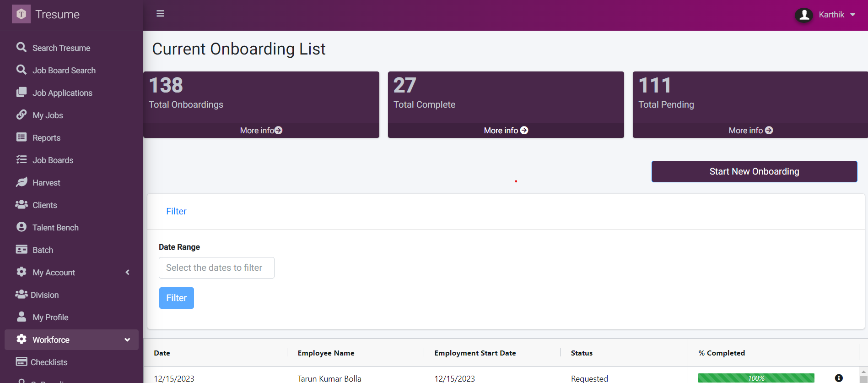Click the Filter panel heading link
The width and height of the screenshot is (868, 383).
tap(176, 211)
